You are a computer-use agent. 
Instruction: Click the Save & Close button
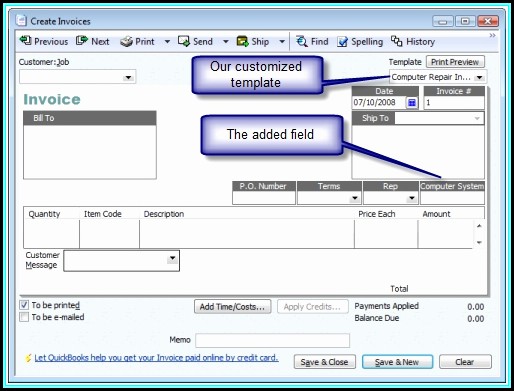click(324, 362)
